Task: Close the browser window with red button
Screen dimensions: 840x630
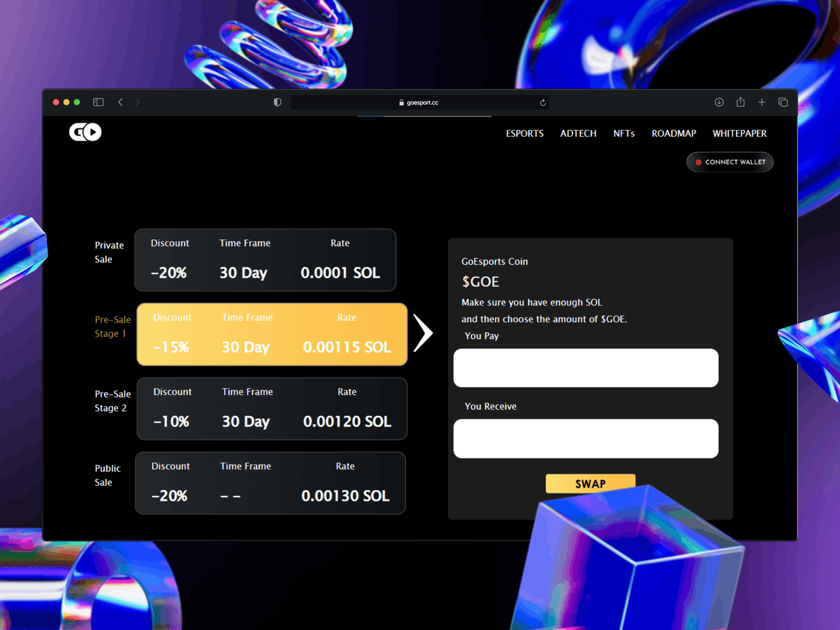Action: (x=56, y=102)
